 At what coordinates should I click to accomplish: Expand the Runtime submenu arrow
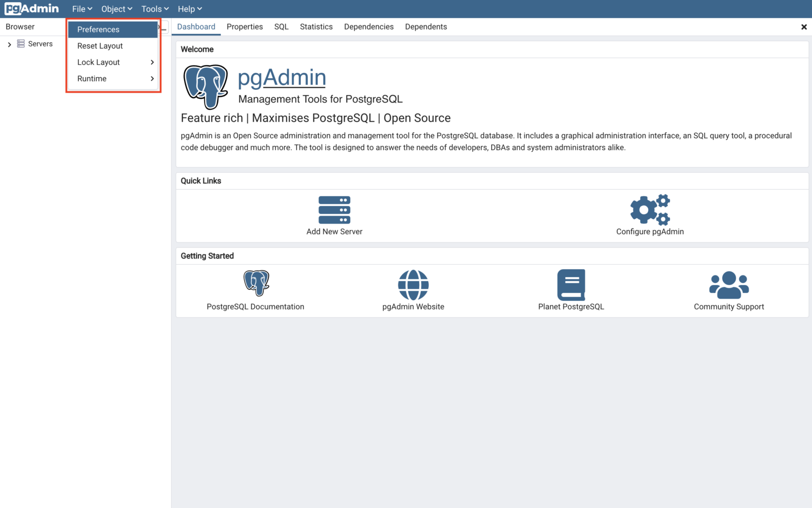point(152,79)
